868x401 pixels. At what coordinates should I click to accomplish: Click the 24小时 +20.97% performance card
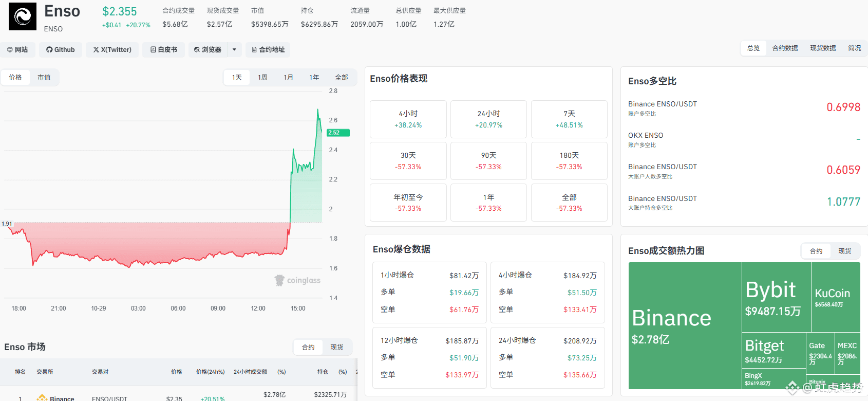click(488, 119)
